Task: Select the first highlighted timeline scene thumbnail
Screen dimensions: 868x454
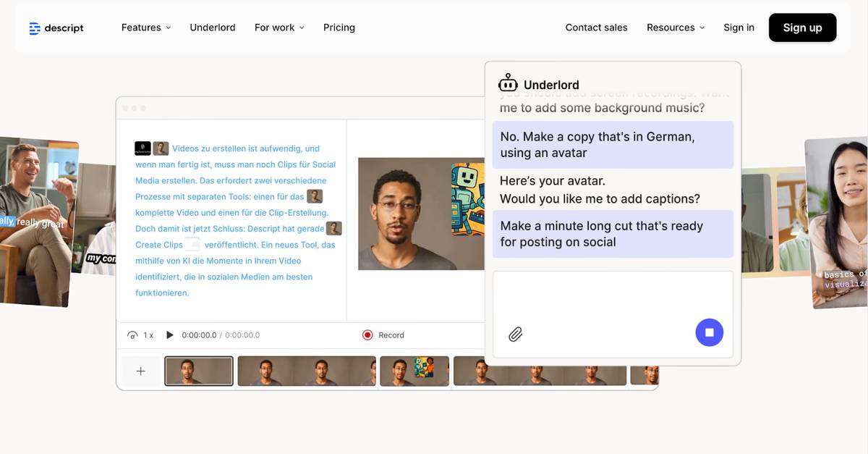Action: [199, 371]
